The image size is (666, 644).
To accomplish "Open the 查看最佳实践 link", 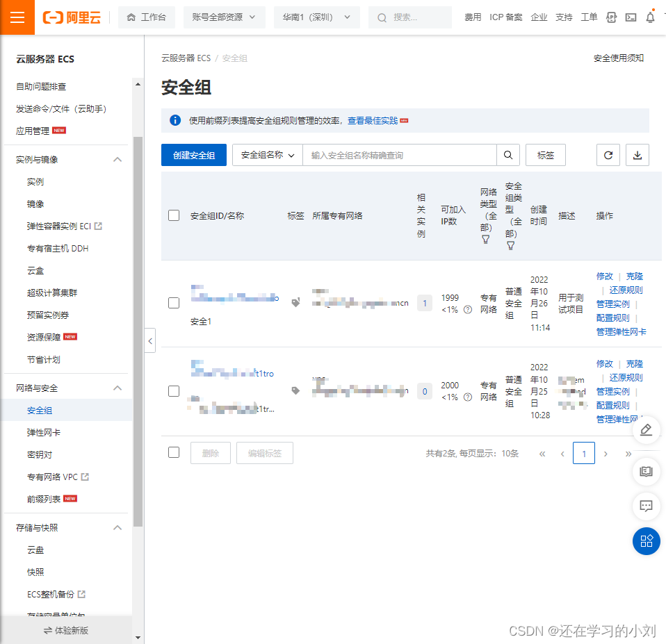I will tap(373, 121).
